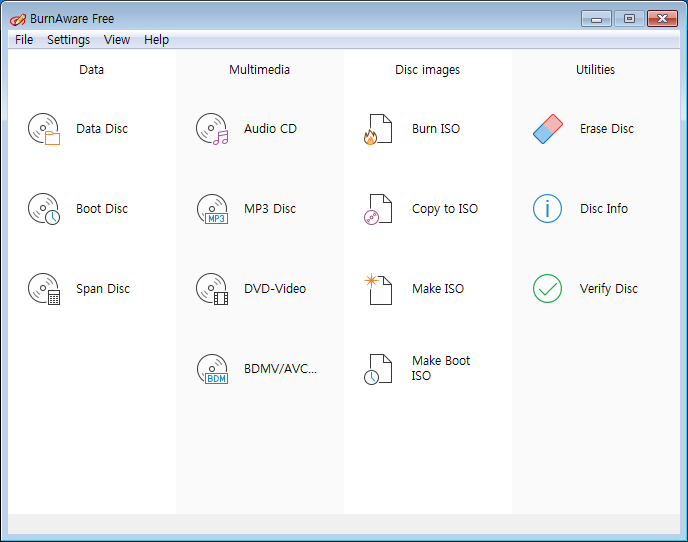
Task: Select the Make Boot ISO text label
Action: pos(441,368)
